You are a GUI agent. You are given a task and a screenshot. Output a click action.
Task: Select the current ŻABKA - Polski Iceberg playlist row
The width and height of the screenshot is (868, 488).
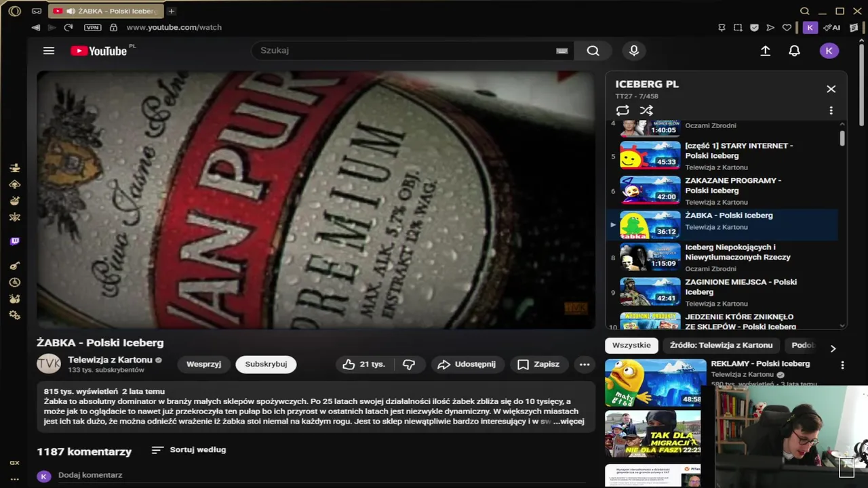[723, 224]
